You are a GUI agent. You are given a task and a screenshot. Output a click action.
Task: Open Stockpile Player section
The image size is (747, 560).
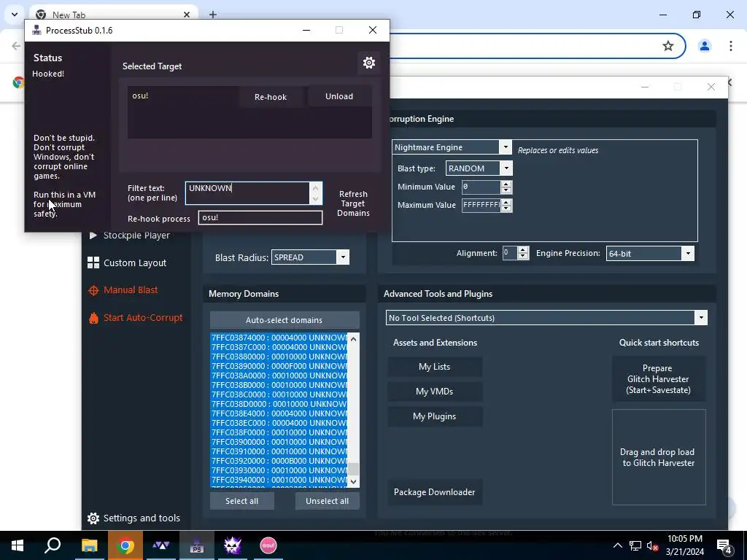(x=136, y=236)
